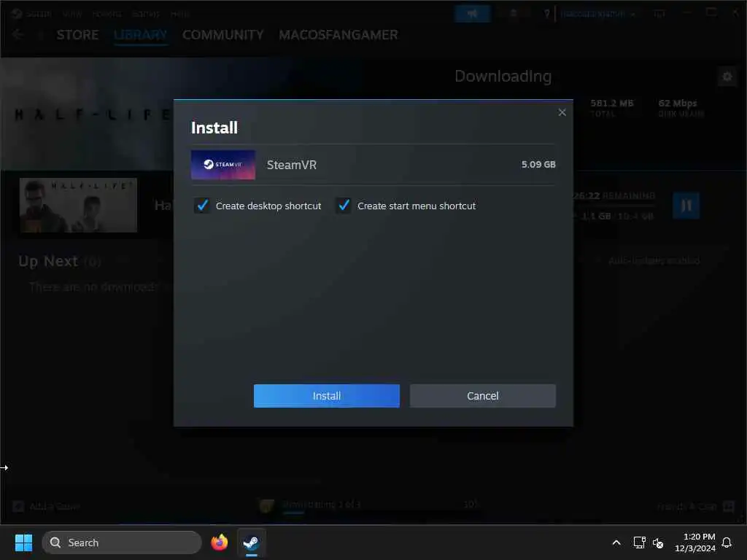This screenshot has height=560, width=747.
Task: Expand the account name dropdown
Action: click(598, 14)
